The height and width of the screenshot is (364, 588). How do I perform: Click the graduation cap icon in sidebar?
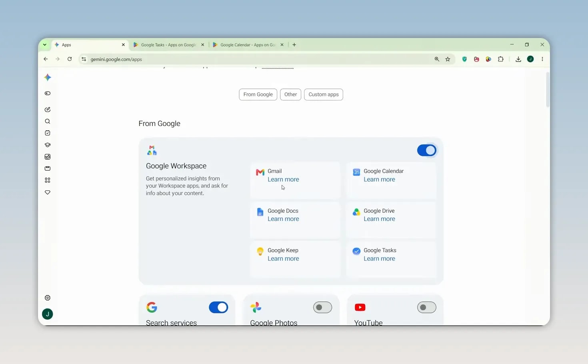click(x=48, y=145)
